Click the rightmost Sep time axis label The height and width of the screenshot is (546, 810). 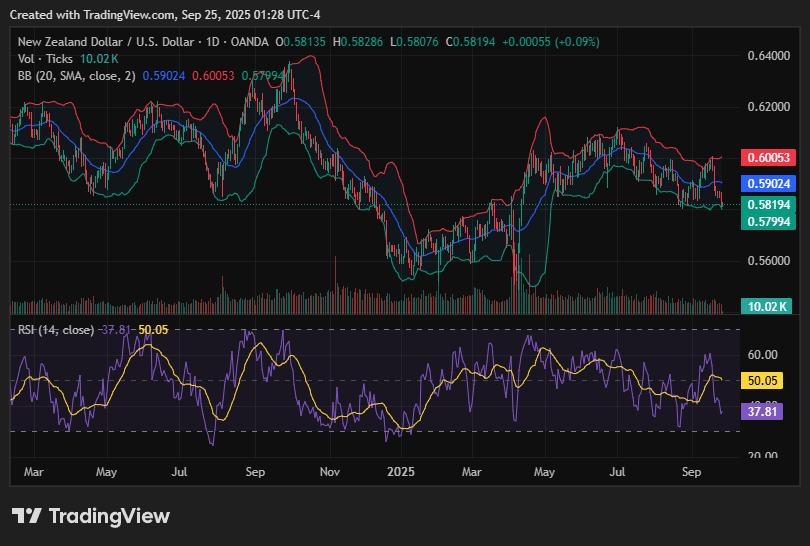[691, 472]
